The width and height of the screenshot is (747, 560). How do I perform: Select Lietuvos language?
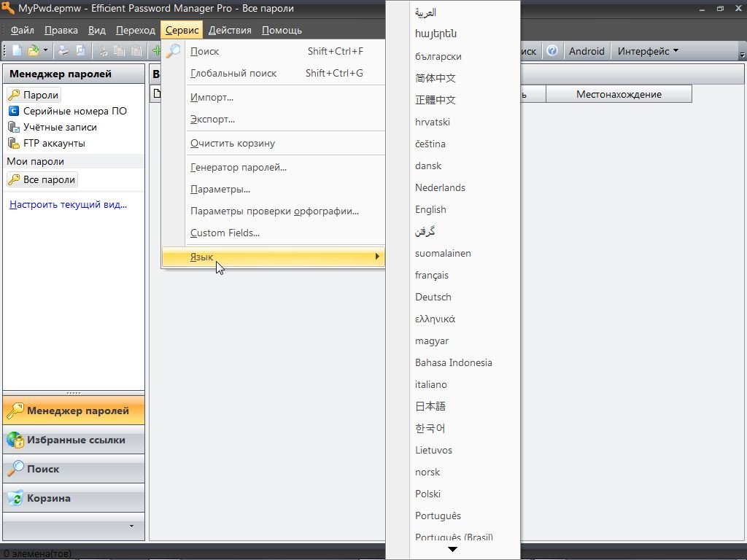(x=453, y=451)
